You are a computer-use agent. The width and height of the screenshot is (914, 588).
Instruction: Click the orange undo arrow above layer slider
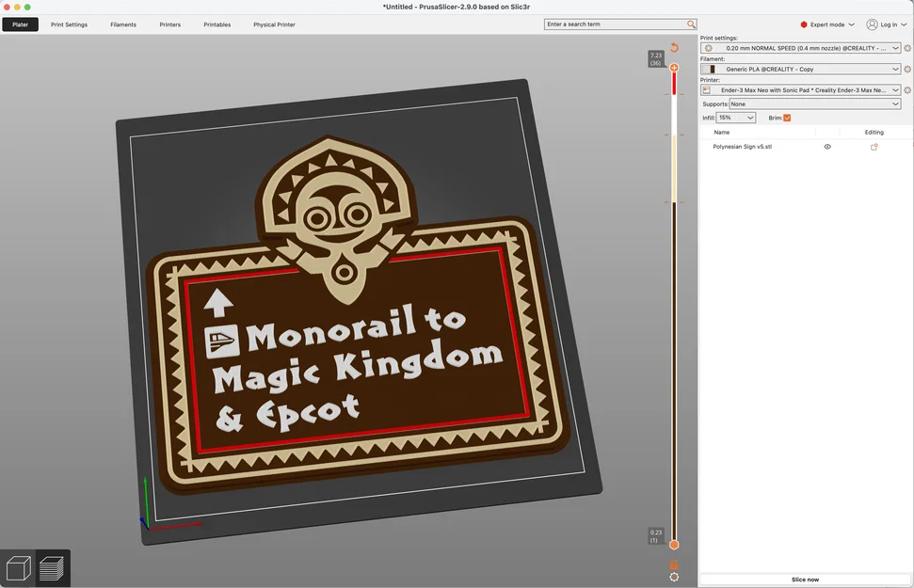(x=674, y=48)
